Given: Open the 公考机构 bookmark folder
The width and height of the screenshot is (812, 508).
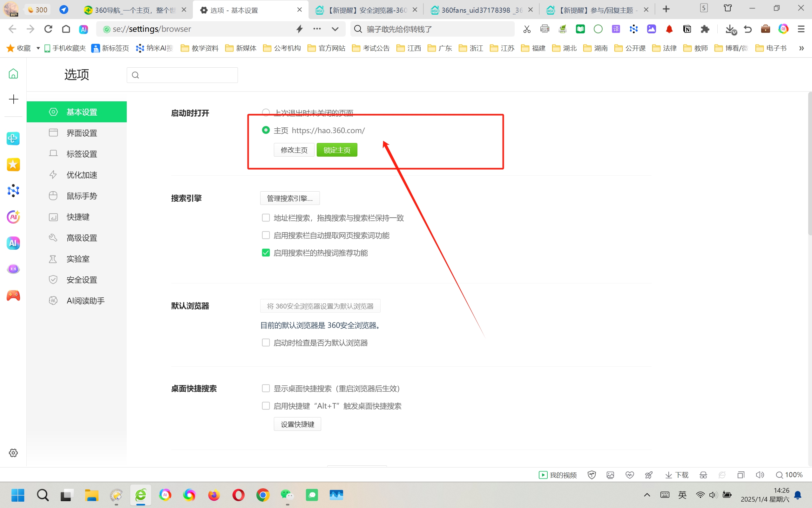Looking at the screenshot, I should point(282,48).
